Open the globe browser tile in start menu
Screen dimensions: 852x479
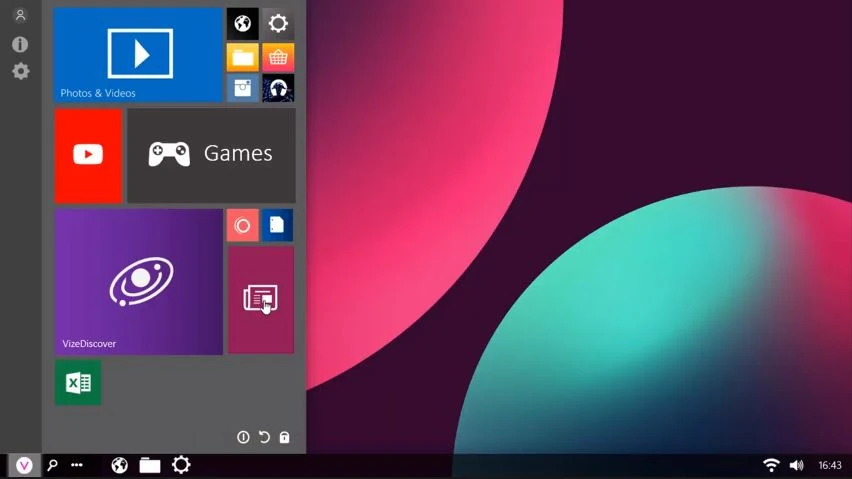[242, 23]
